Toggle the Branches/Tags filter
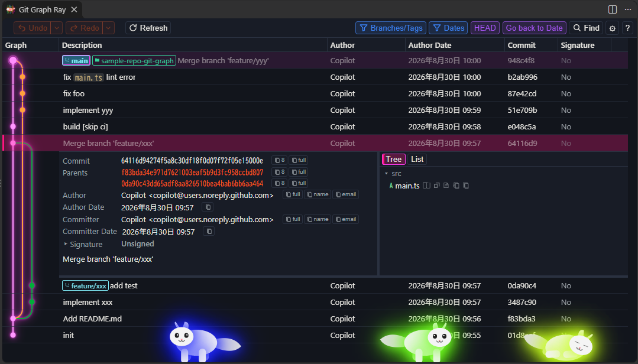This screenshot has width=638, height=364. click(x=391, y=28)
